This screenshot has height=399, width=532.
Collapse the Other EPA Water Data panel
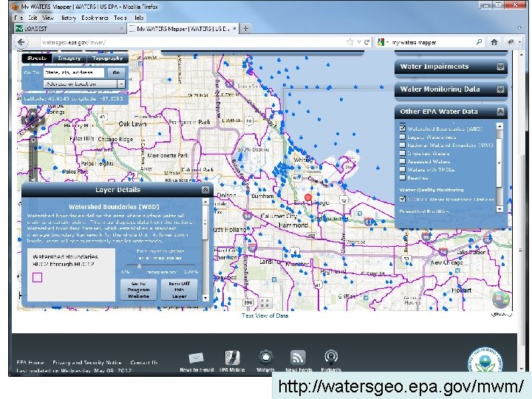(x=500, y=112)
